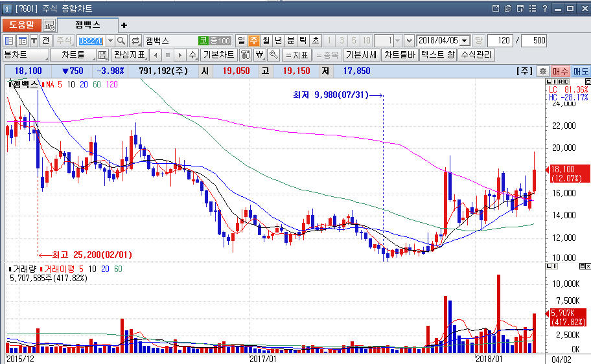Click the gear icon beside the 매수 button

coord(543,71)
